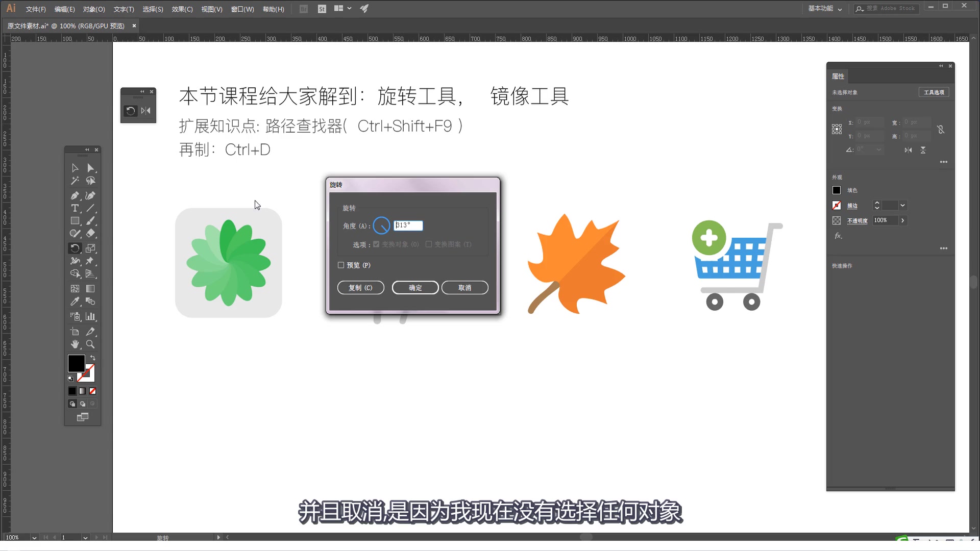Open the Window menu

pyautogui.click(x=242, y=9)
